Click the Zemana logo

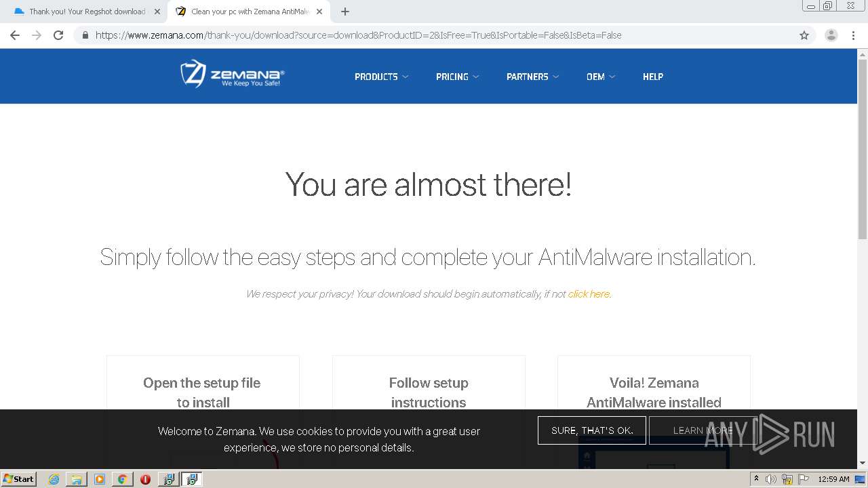click(233, 74)
